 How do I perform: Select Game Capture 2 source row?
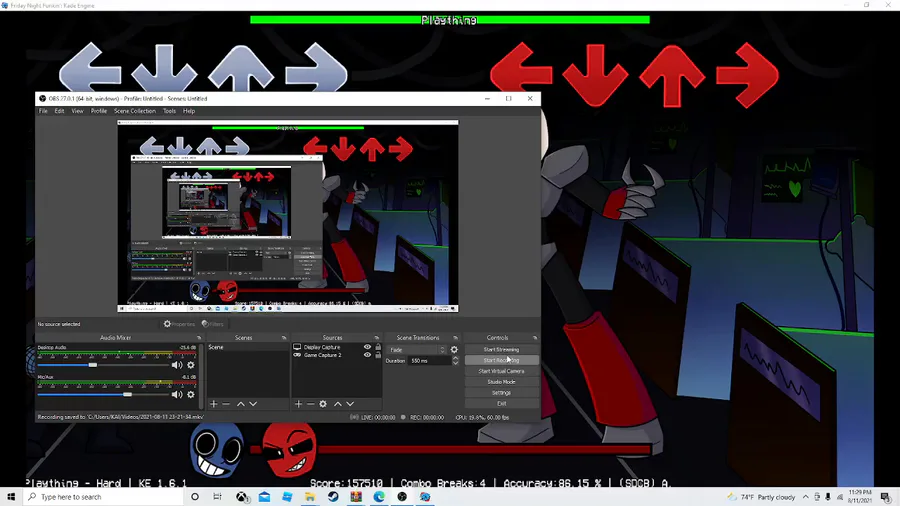click(336, 355)
